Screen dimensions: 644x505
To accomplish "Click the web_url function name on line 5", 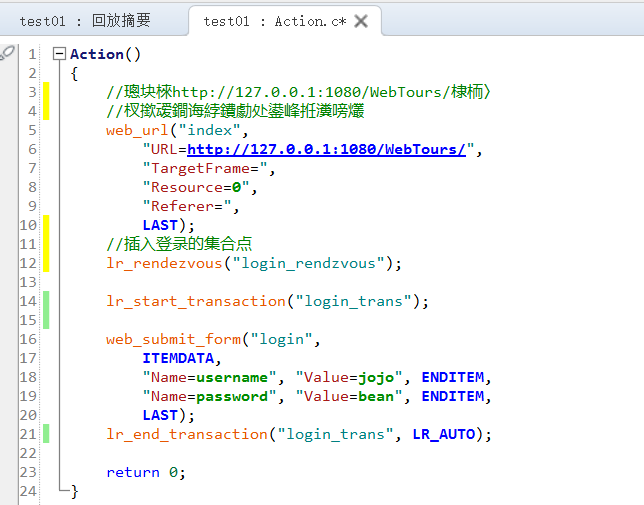I will (x=137, y=130).
